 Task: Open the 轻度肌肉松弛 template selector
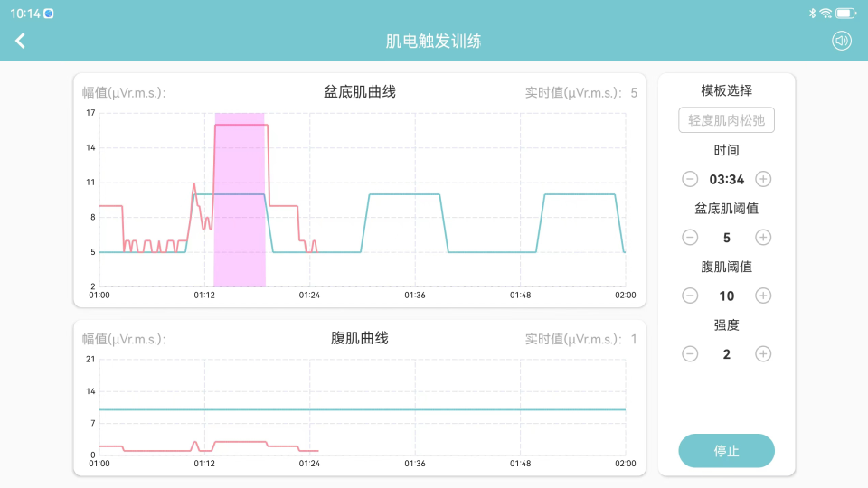[x=726, y=120]
